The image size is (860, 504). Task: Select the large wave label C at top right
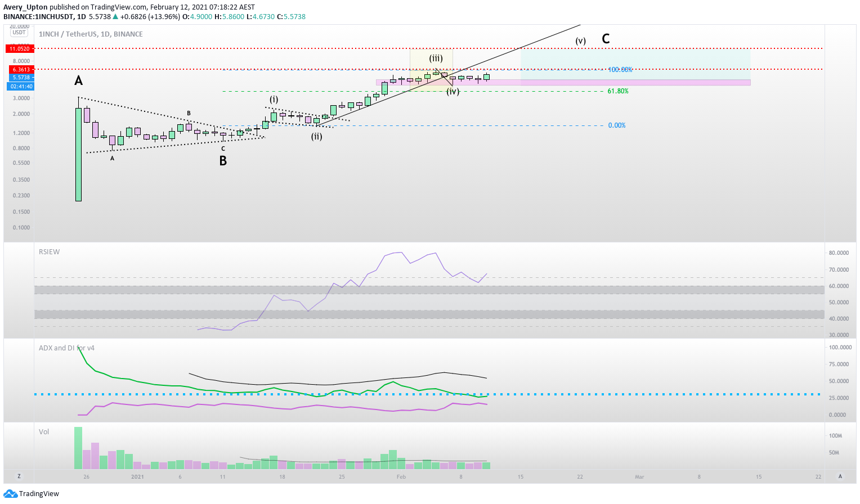[606, 39]
